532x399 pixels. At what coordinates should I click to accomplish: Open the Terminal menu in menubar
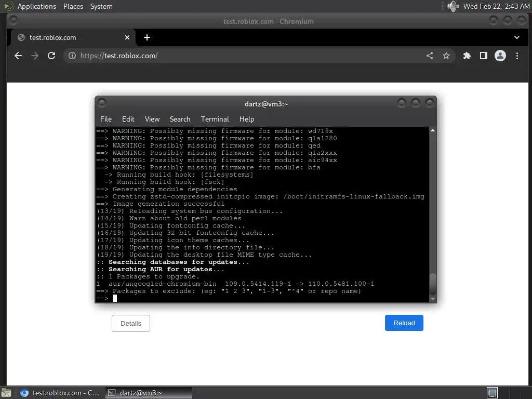coord(215,119)
